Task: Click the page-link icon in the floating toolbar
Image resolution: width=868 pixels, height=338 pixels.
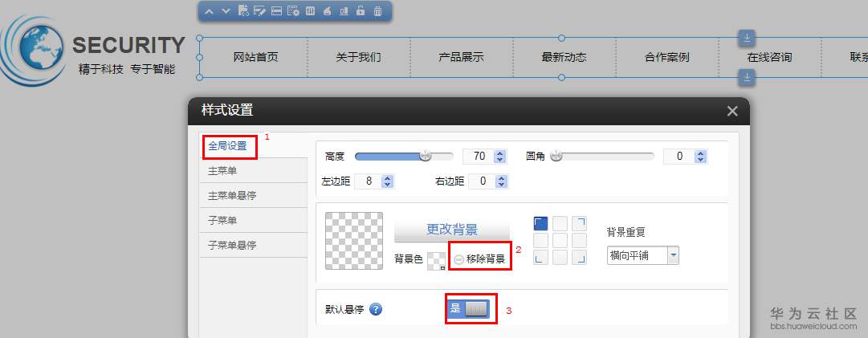Action: point(243,10)
